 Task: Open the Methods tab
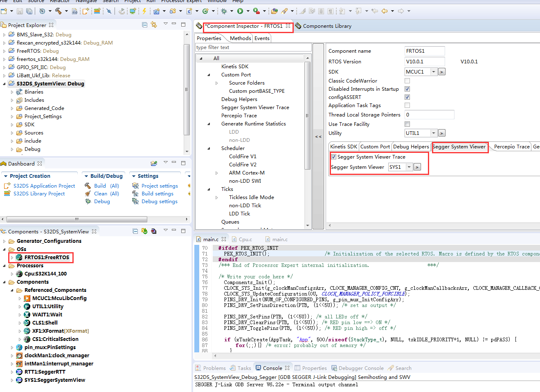coord(240,38)
